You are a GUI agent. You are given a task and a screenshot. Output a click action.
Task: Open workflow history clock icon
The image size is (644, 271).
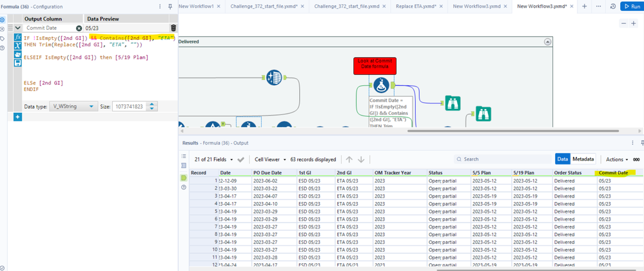(x=613, y=6)
